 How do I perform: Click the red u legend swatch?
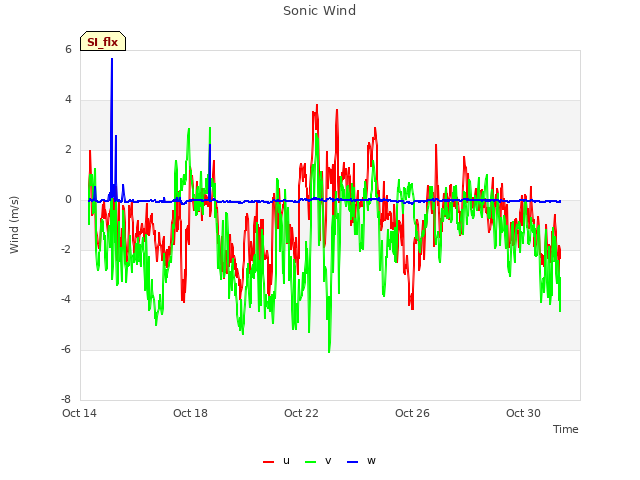pyautogui.click(x=268, y=462)
